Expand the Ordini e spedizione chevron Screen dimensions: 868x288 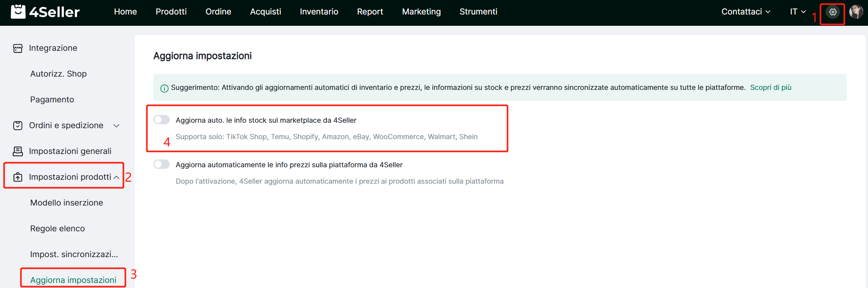[116, 125]
